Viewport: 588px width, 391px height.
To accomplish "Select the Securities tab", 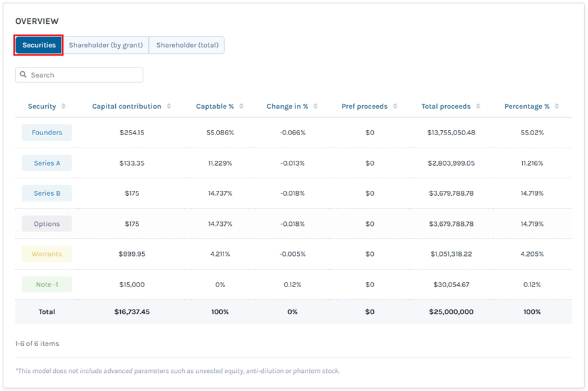I will pyautogui.click(x=39, y=45).
